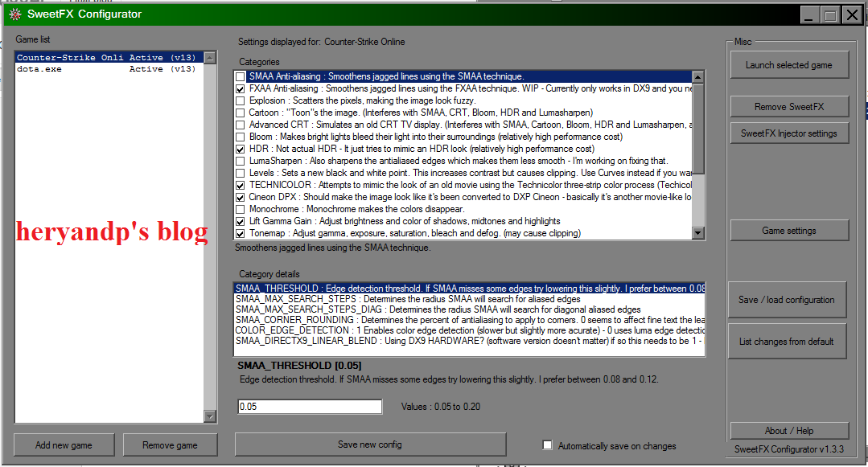The height and width of the screenshot is (467, 868).
Task: Select SMAA_THRESHOLD in Category details
Action: coord(470,289)
